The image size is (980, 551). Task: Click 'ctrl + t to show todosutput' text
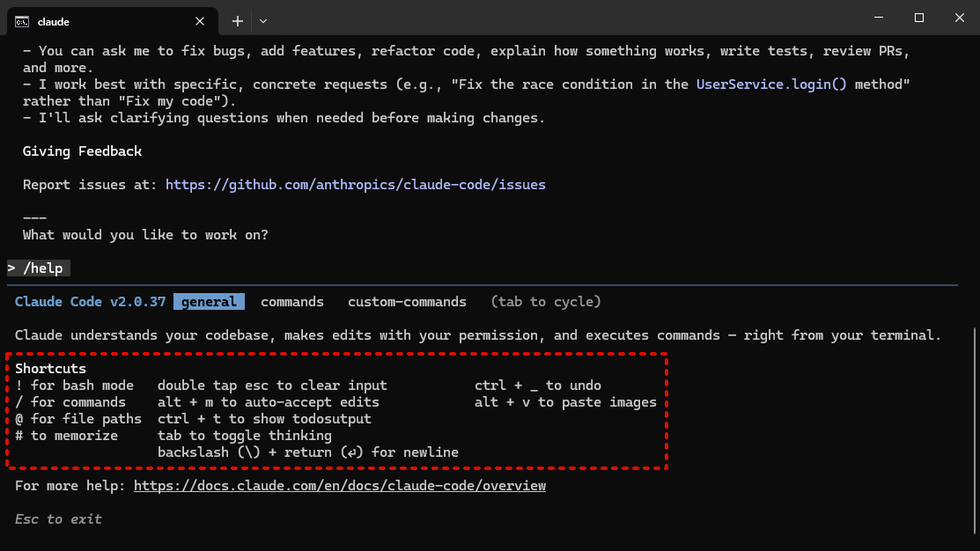(x=264, y=419)
